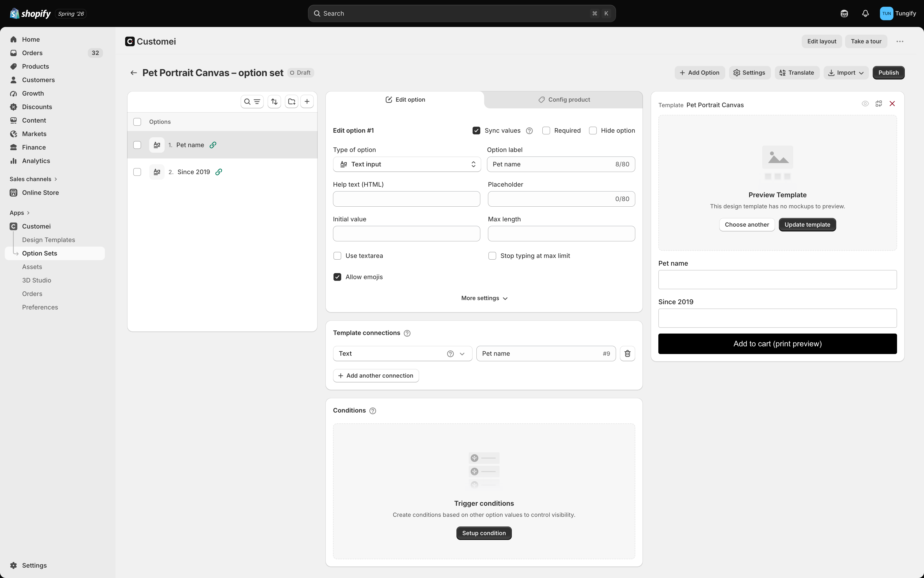Click the text type icon for Pet name row
This screenshot has width=924, height=578.
coord(157,145)
